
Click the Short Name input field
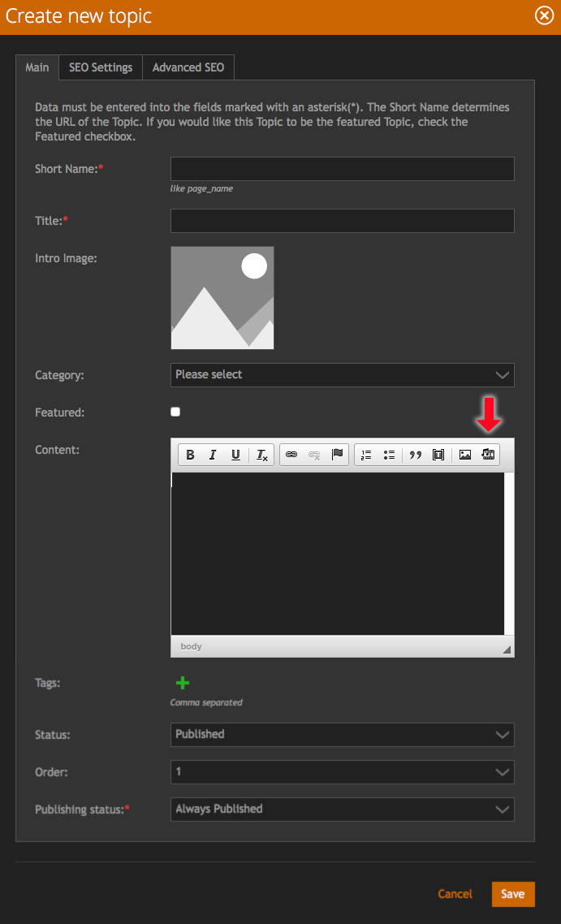point(342,169)
